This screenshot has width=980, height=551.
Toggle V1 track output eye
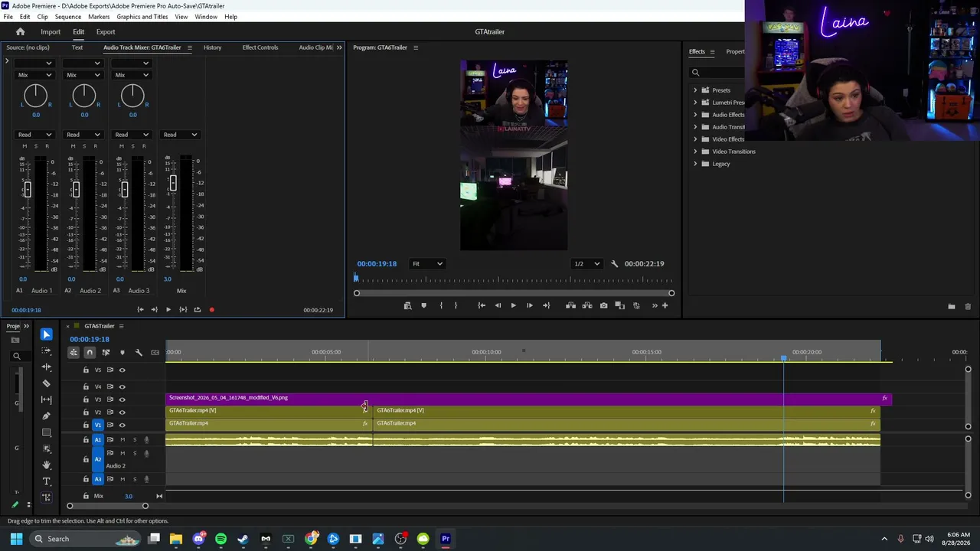pyautogui.click(x=122, y=425)
